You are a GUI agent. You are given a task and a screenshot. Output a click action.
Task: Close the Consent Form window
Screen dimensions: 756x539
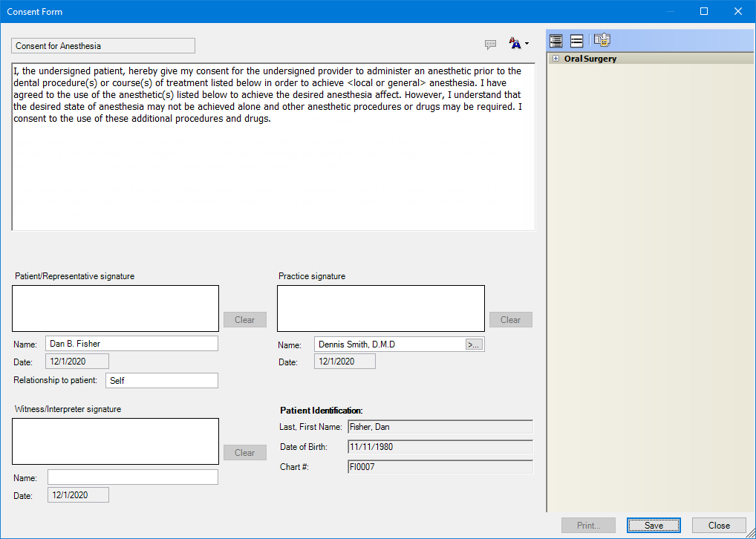tap(718, 524)
